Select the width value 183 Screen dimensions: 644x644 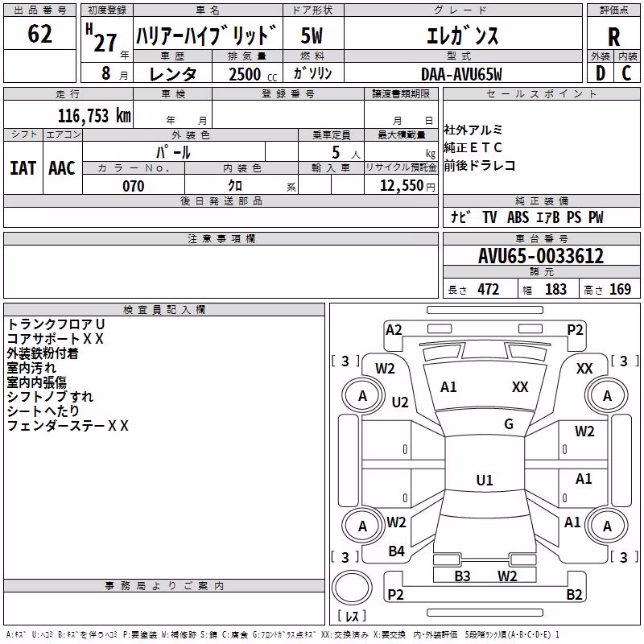point(555,290)
